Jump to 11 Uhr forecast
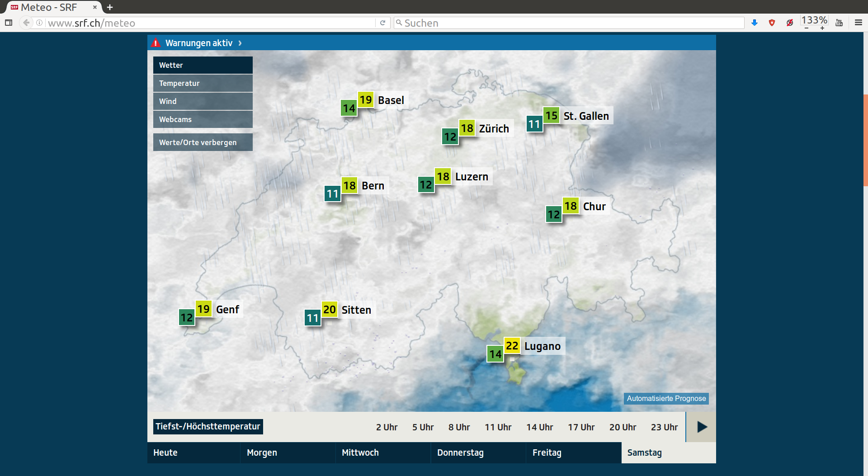Image resolution: width=868 pixels, height=476 pixels. tap(498, 427)
